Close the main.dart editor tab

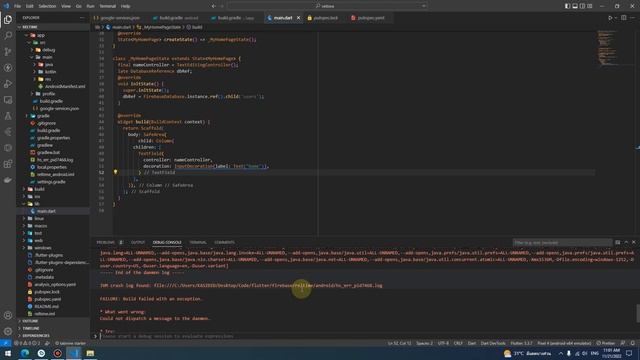[298, 18]
